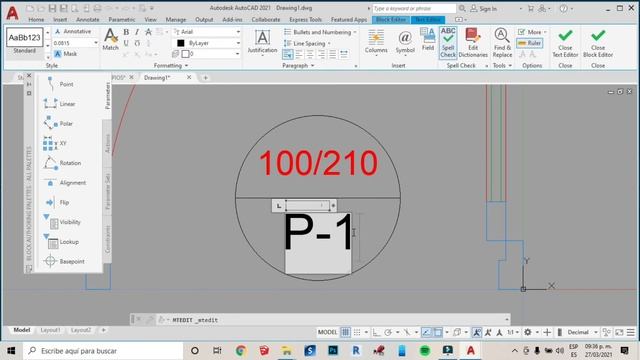Viewport: 640px width, 360px height.
Task: Open Windows Start menu
Action: pyautogui.click(x=11, y=351)
